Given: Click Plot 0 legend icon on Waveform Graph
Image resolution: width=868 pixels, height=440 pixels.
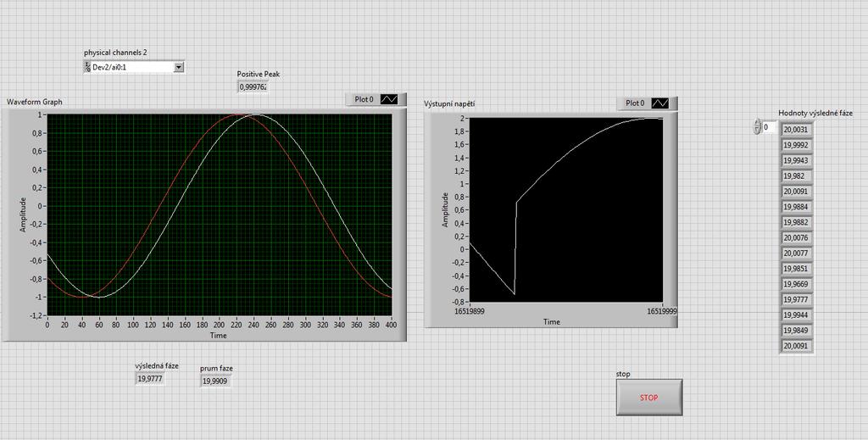Looking at the screenshot, I should [x=389, y=99].
